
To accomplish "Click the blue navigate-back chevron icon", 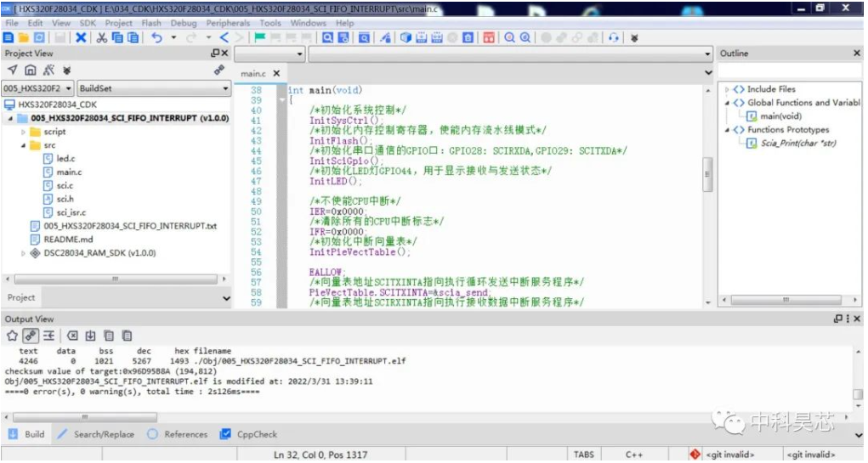I will point(224,37).
